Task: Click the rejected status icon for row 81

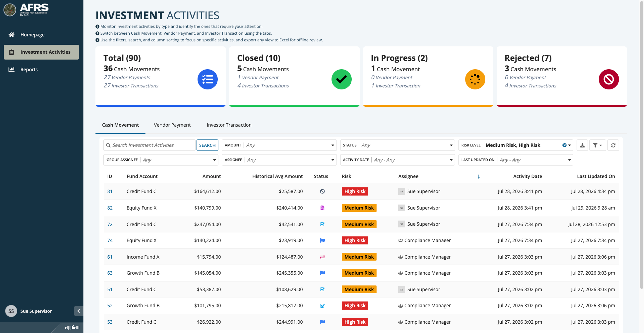Action: (322, 191)
